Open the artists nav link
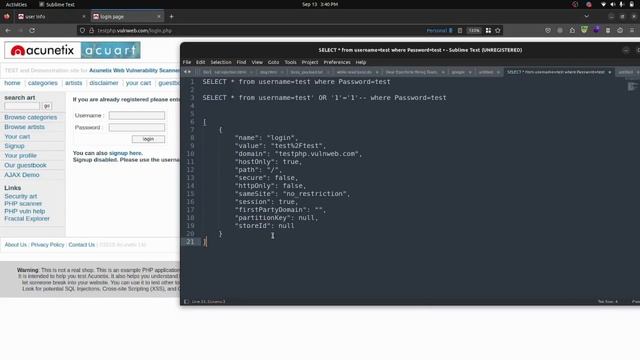The height and width of the screenshot is (360, 640). pos(73,83)
